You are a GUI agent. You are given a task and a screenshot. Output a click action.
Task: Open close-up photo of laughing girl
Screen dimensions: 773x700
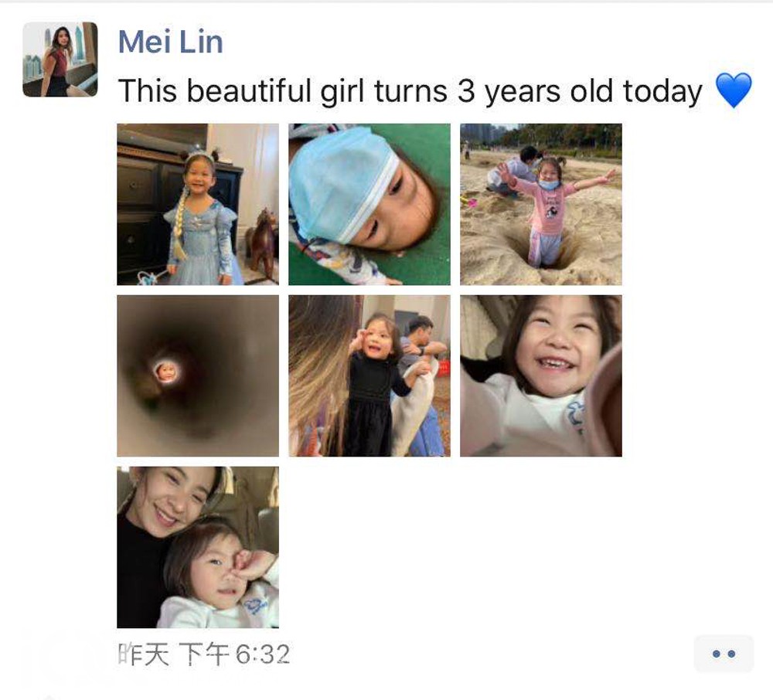click(x=541, y=375)
